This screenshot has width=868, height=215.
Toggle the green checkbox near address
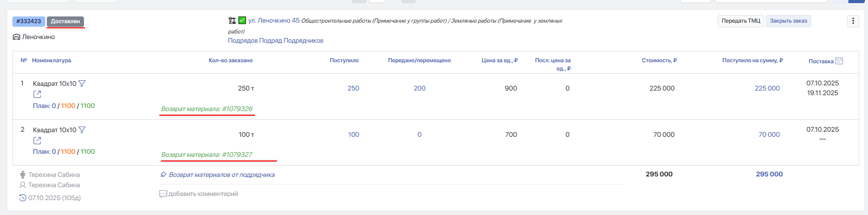242,21
